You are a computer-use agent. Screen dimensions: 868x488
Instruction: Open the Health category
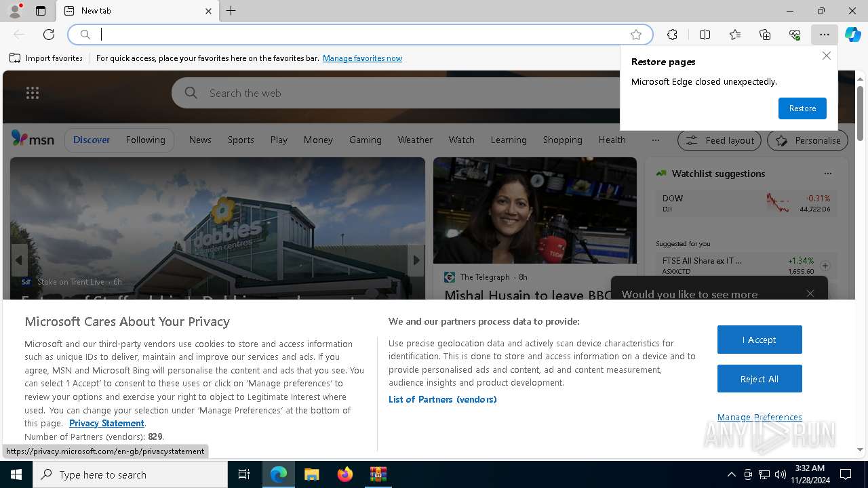(612, 140)
